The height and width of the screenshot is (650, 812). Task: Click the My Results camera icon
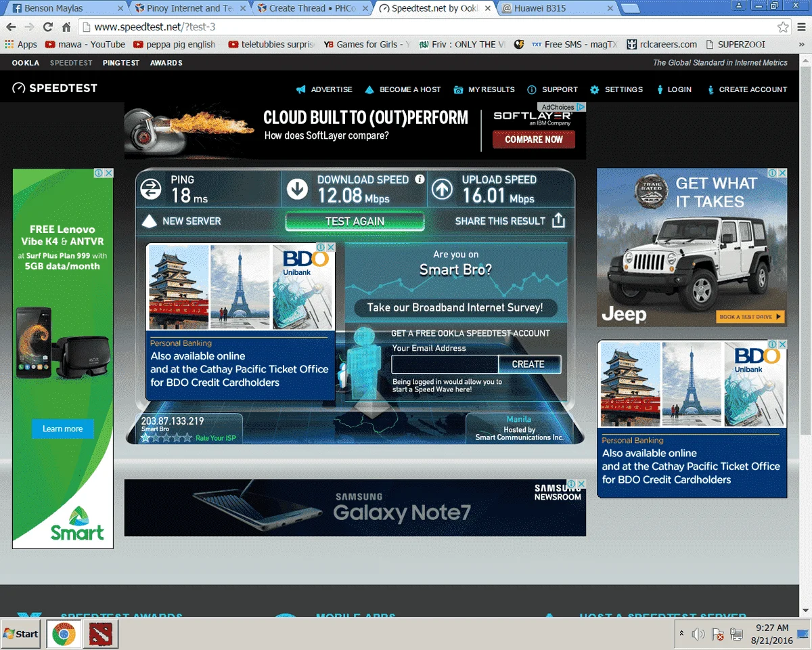(459, 89)
